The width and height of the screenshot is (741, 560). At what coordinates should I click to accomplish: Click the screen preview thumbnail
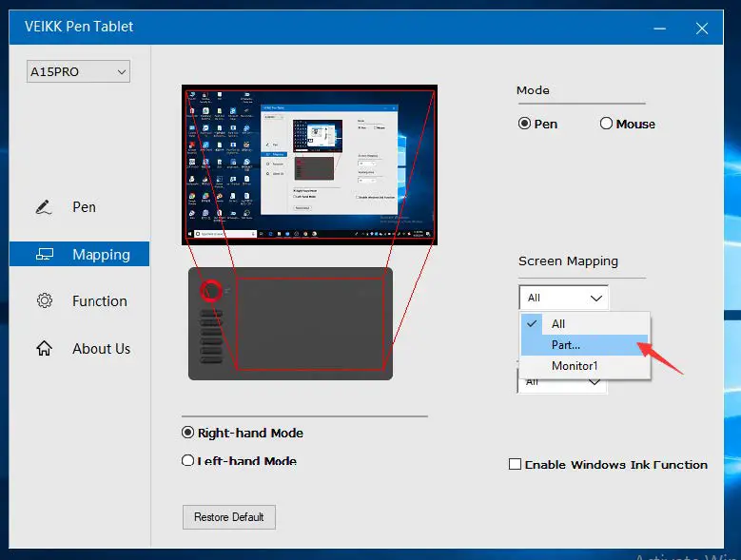(309, 164)
